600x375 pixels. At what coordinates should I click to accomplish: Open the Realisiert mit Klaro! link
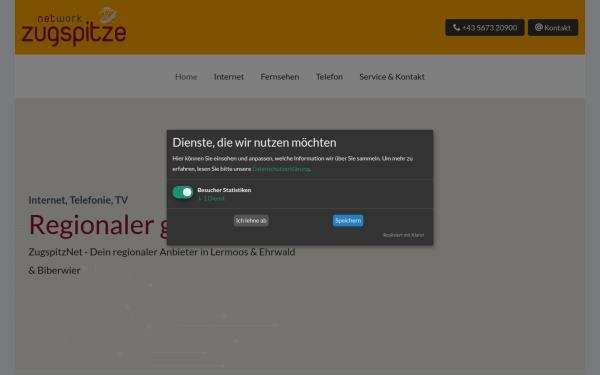coord(403,235)
